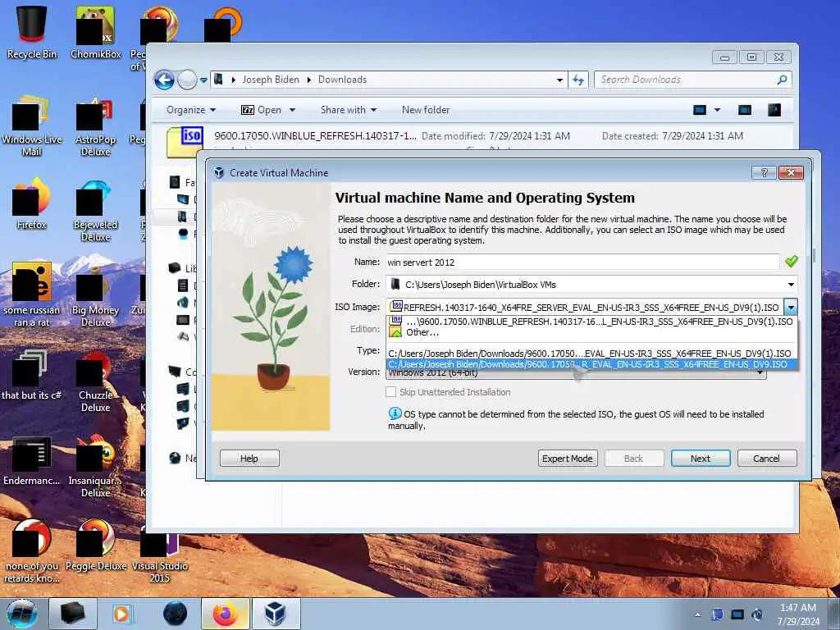Open Endermanc... desktop icon

pyautogui.click(x=32, y=462)
